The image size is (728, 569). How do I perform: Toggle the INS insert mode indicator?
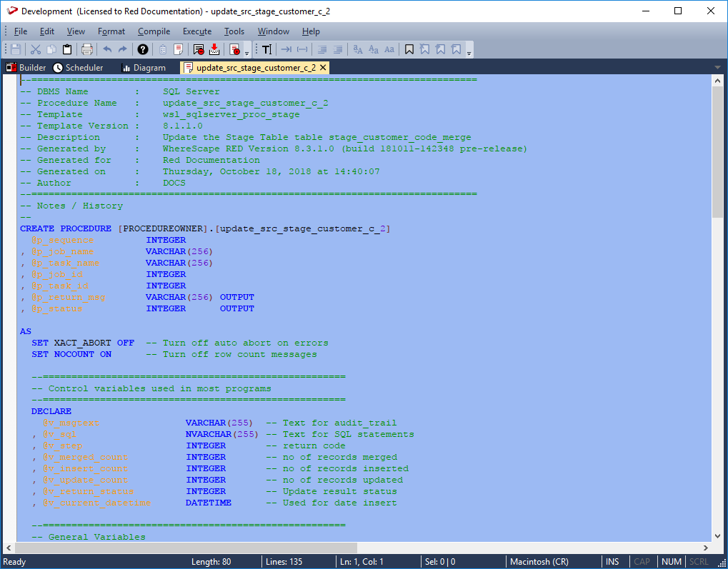click(x=612, y=562)
